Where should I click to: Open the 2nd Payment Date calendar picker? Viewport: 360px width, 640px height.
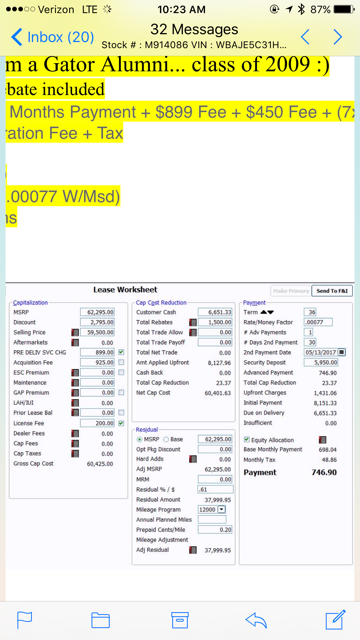coord(341,352)
